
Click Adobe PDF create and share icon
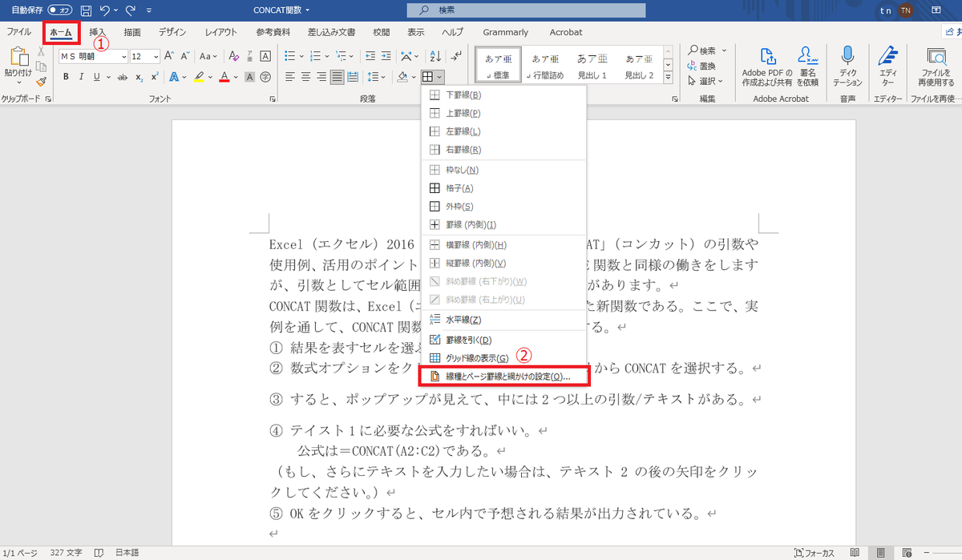click(x=767, y=56)
